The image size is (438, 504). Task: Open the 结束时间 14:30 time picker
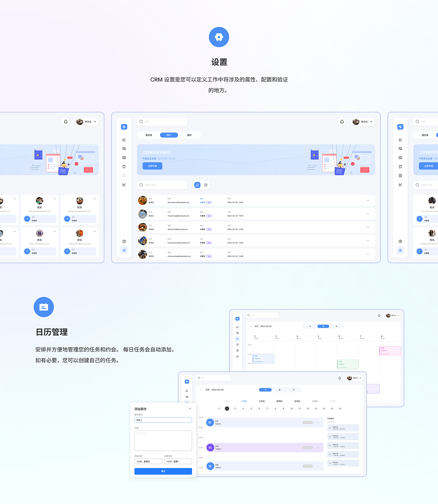pyautogui.click(x=178, y=462)
